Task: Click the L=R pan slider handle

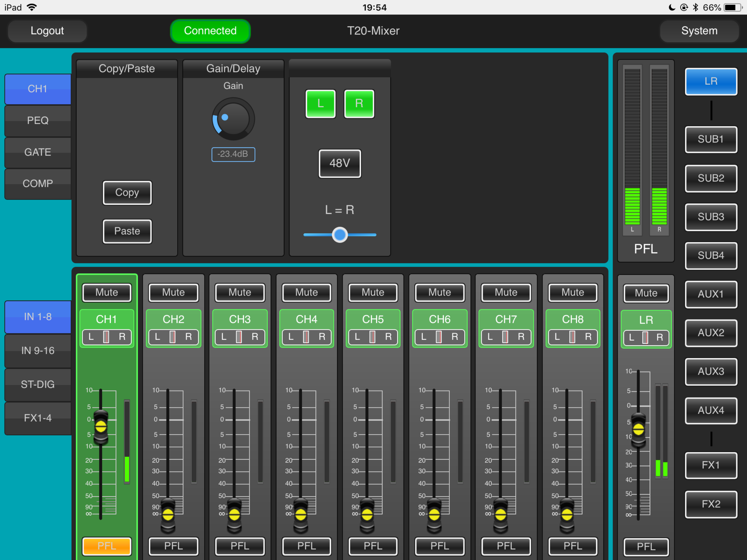Action: click(x=340, y=235)
